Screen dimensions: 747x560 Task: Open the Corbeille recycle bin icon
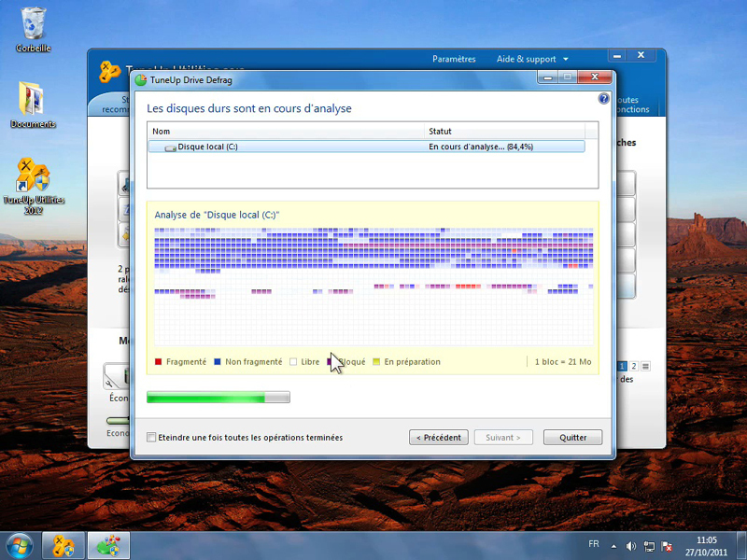(x=33, y=30)
